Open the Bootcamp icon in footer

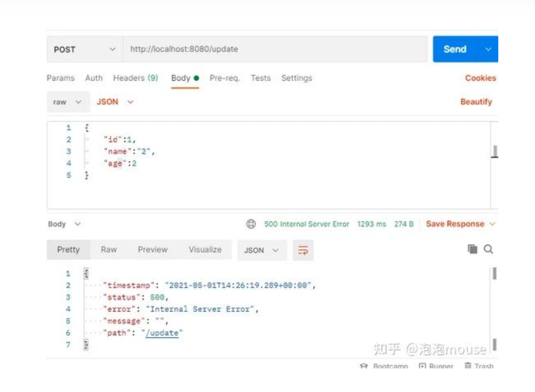pos(363,366)
